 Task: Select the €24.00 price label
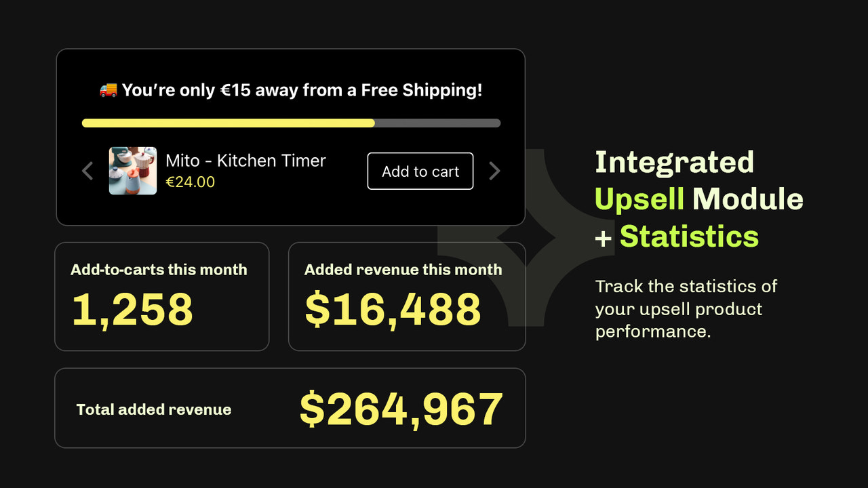[191, 182]
